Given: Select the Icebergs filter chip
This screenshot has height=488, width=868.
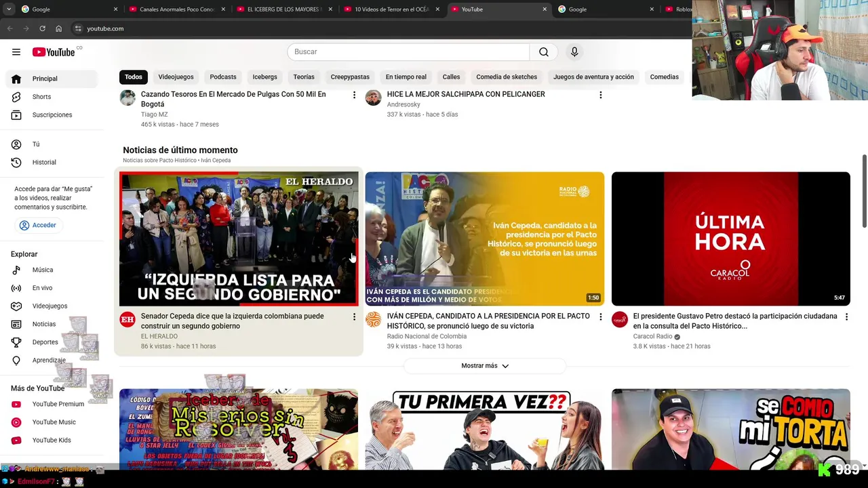Looking at the screenshot, I should pyautogui.click(x=264, y=77).
